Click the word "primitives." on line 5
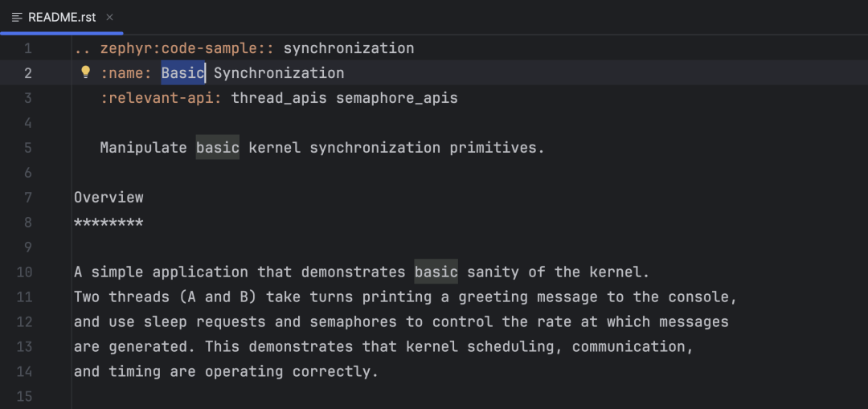 pos(497,148)
